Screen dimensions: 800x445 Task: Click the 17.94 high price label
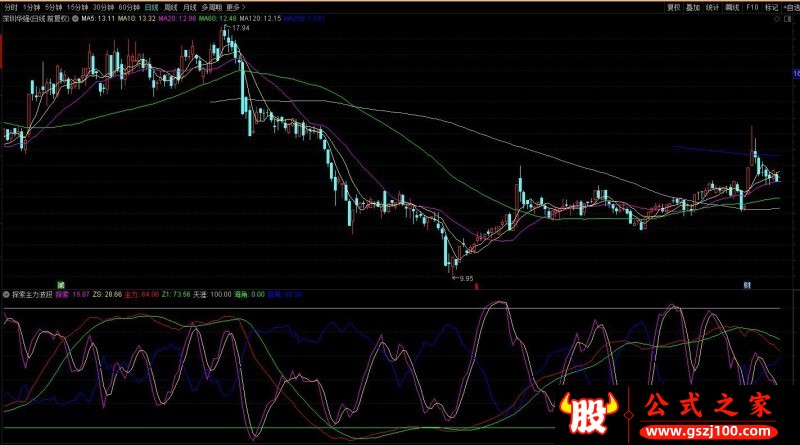tap(240, 28)
